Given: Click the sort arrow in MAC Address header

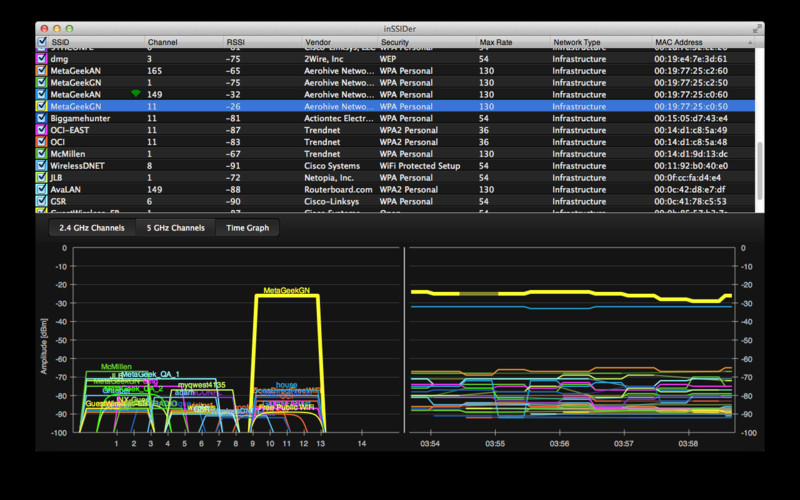Looking at the screenshot, I should (x=750, y=43).
